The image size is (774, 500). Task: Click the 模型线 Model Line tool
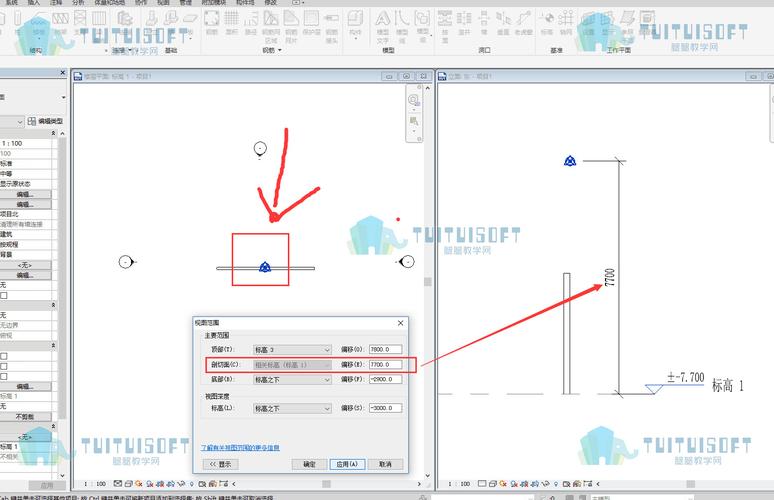[402, 27]
